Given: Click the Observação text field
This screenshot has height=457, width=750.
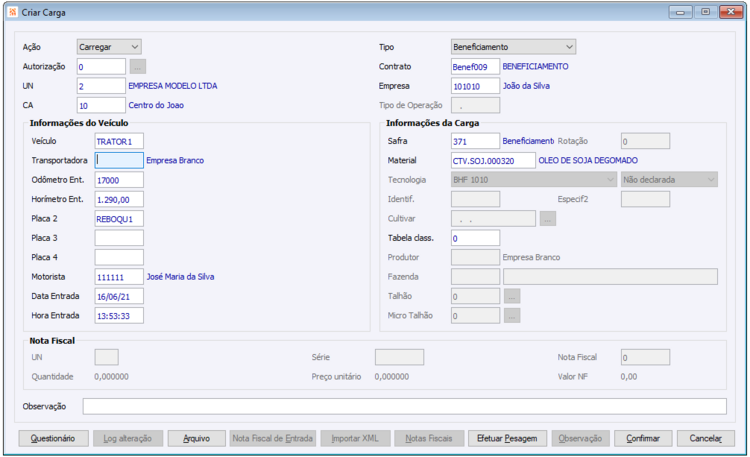Looking at the screenshot, I should (x=404, y=406).
